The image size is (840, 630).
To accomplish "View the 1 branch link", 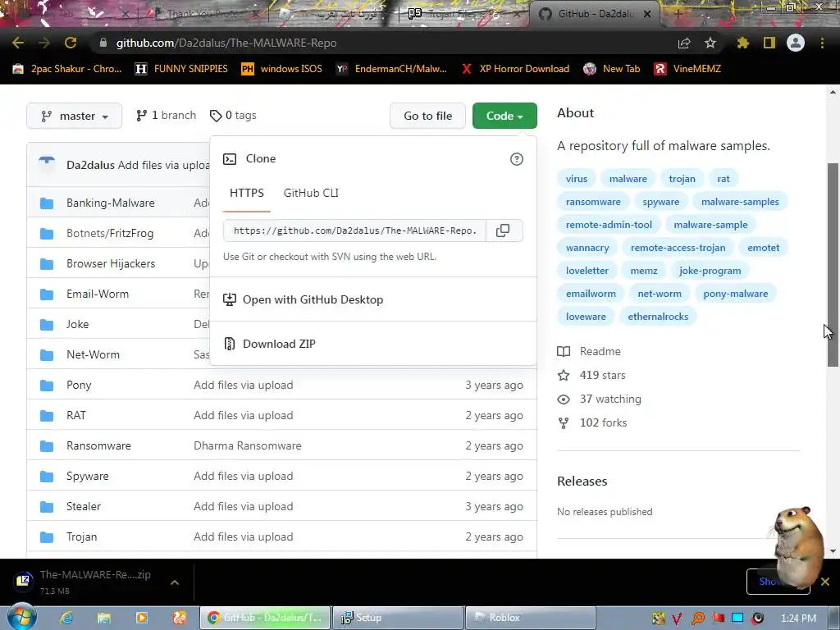I will click(x=166, y=115).
